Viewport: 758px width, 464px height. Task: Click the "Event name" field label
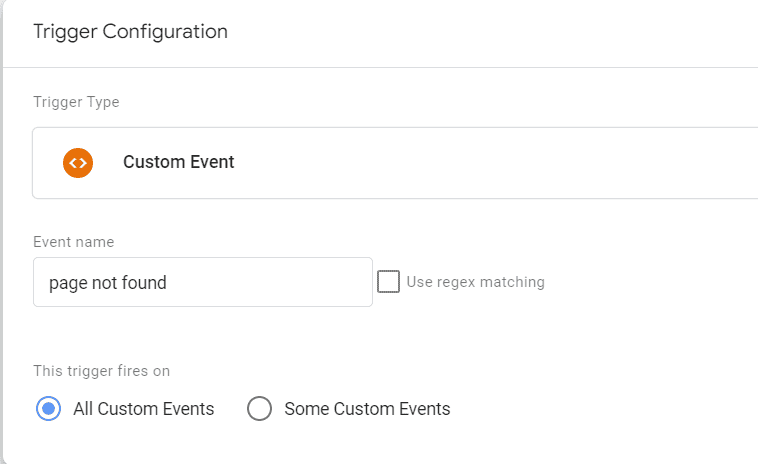(x=73, y=242)
